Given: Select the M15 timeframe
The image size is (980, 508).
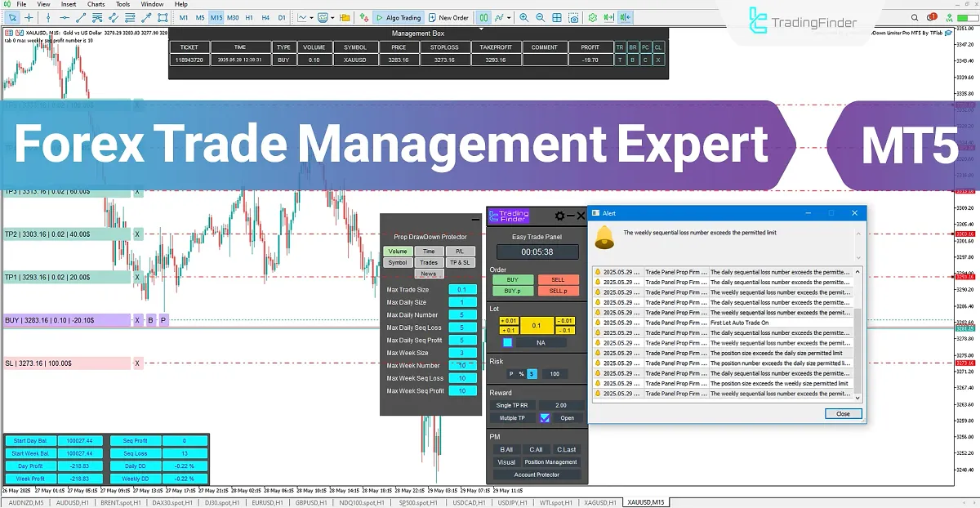Looking at the screenshot, I should tap(216, 17).
